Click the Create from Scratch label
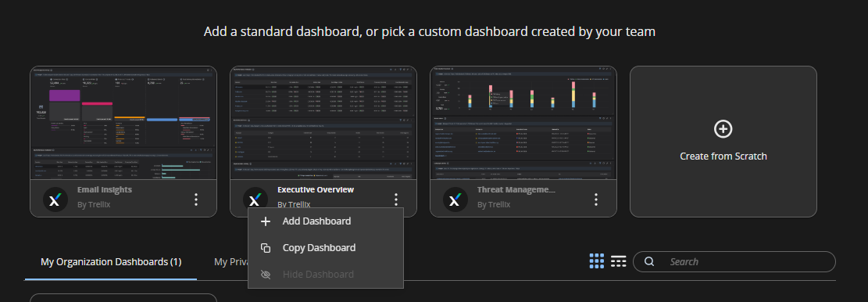 (723, 156)
